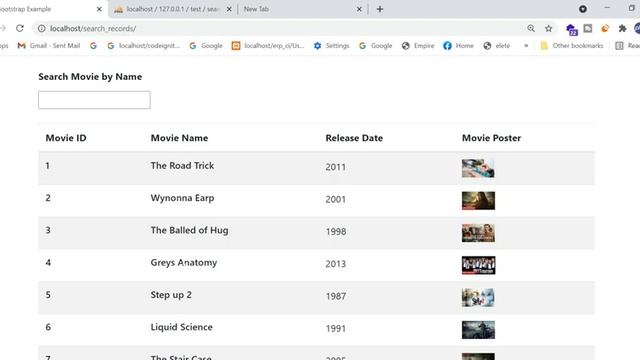Click the address bar URL localhost/search_records/

93,29
